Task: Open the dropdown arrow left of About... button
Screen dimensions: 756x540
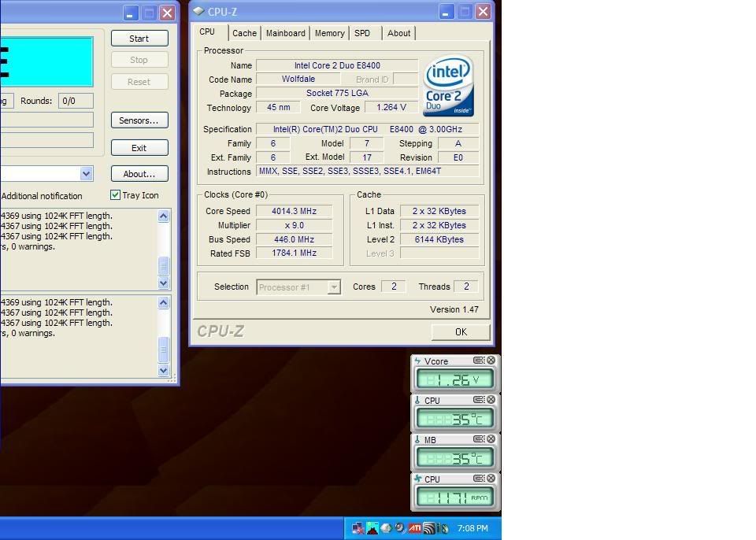Action: tap(87, 173)
